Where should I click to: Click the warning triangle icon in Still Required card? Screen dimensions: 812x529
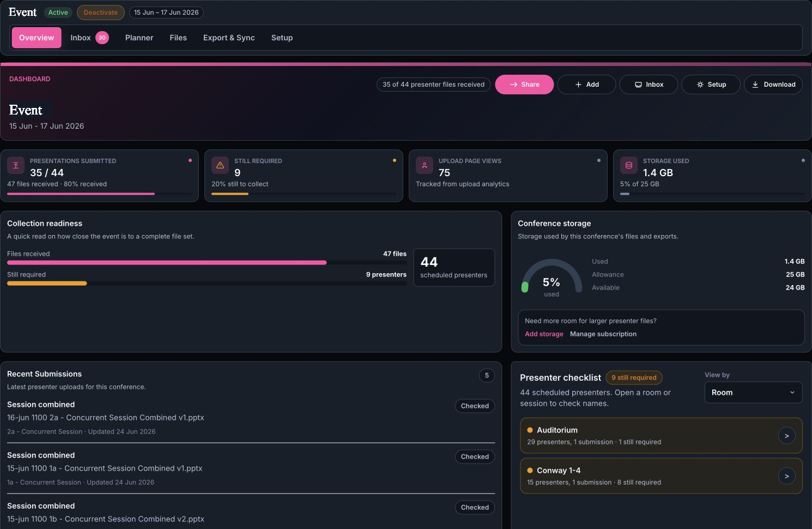tap(220, 165)
